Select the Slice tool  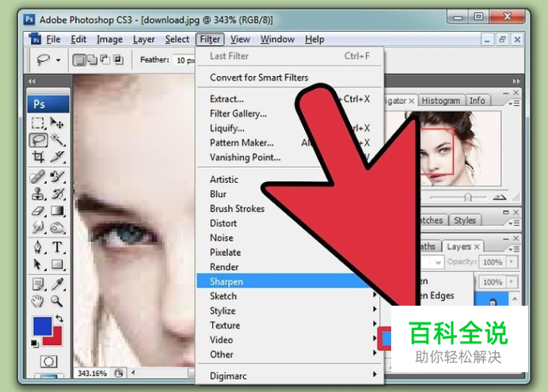point(57,157)
